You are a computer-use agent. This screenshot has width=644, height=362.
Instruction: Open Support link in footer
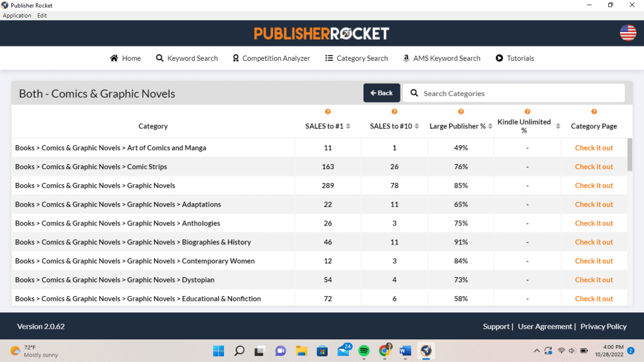pyautogui.click(x=496, y=326)
